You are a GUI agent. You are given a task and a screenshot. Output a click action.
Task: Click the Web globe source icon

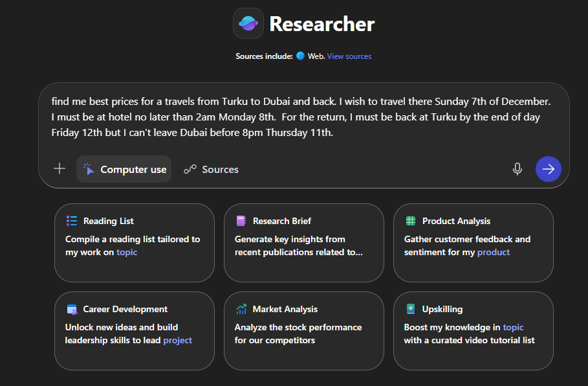[300, 56]
